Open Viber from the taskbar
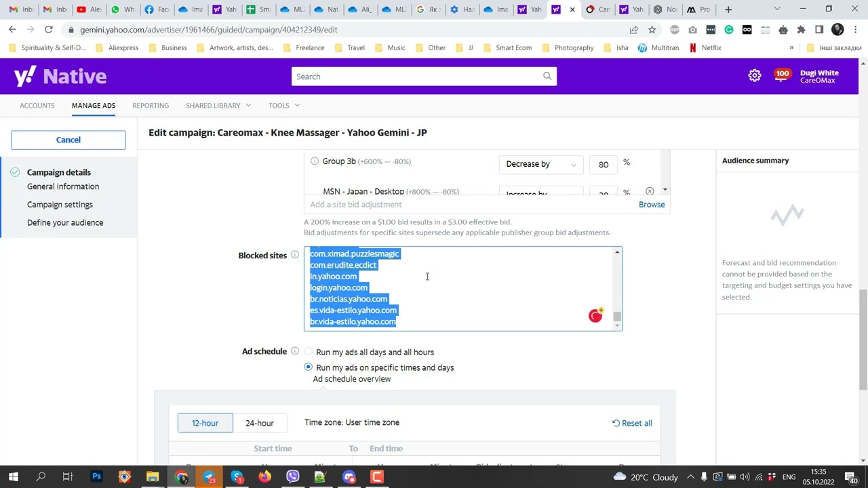The width and height of the screenshot is (868, 488). [x=293, y=476]
